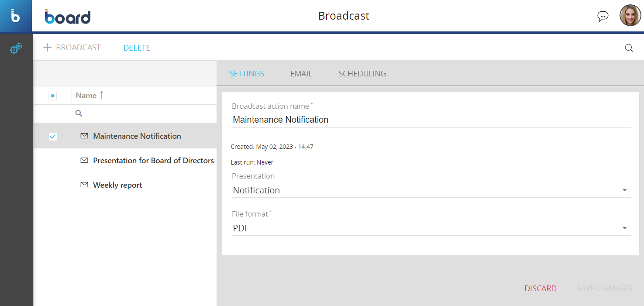Image resolution: width=644 pixels, height=306 pixels.
Task: Click the envelope icon beside Weekly report
Action: [x=84, y=185]
